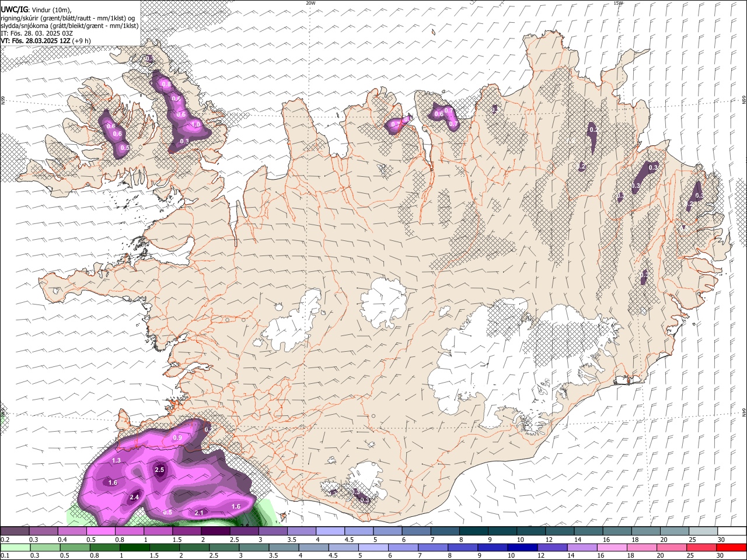Select the pale grey swatch between 25 and 30, top legend
This screenshot has width=747, height=560.
pyautogui.click(x=703, y=531)
